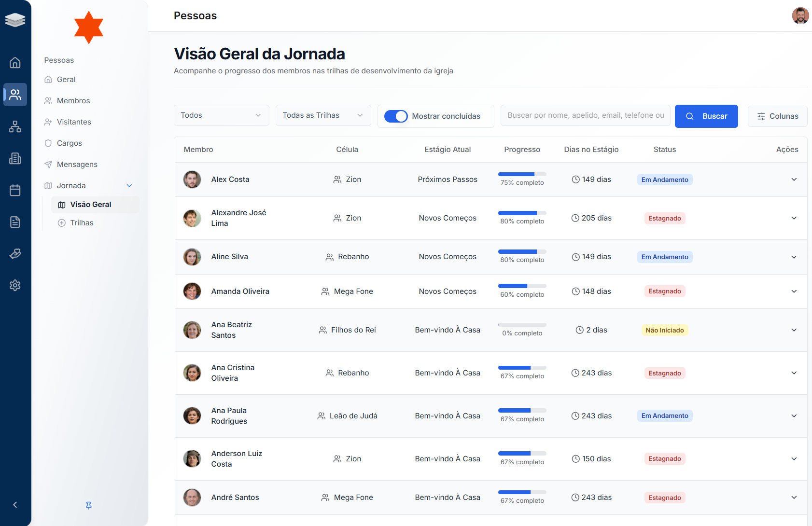Collapse the Jornada submenu chevron

click(129, 186)
